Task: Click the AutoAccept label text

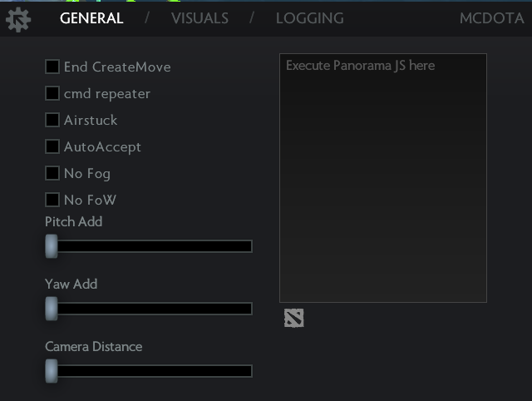Action: 102,147
